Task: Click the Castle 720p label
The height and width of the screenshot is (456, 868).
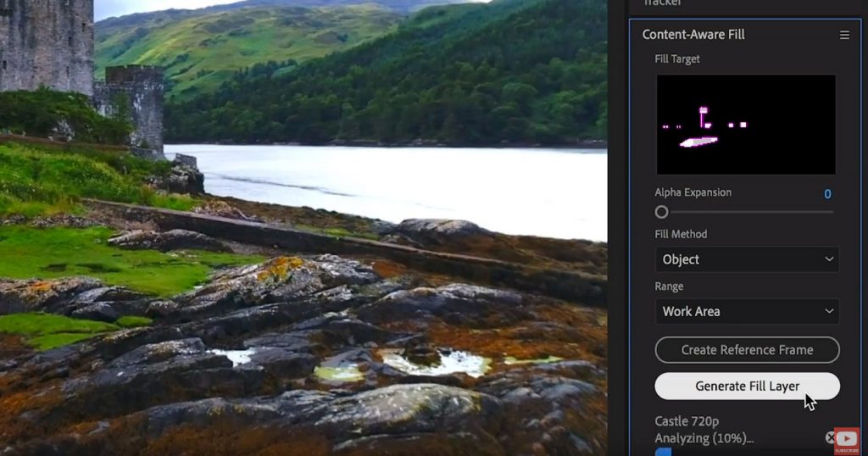Action: [x=687, y=421]
